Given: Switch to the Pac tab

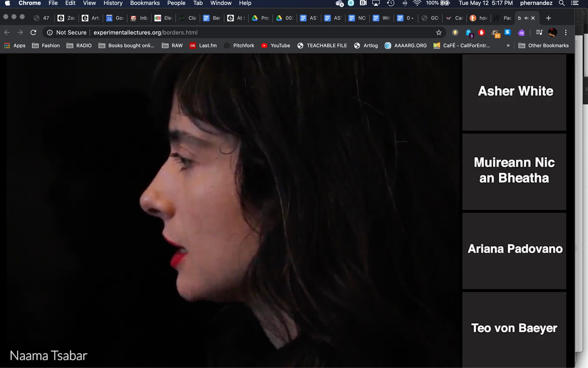Looking at the screenshot, I should (503, 18).
